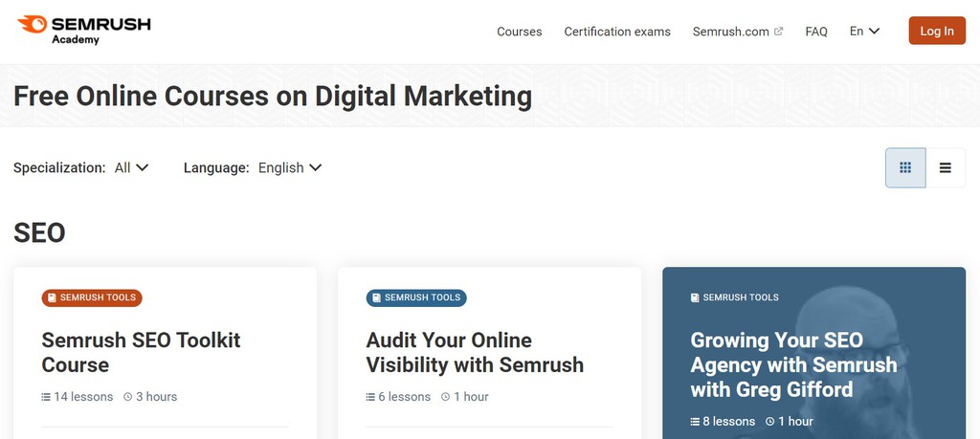Click the 8 lessons list icon
Image resolution: width=980 pixels, height=439 pixels.
pos(696,422)
